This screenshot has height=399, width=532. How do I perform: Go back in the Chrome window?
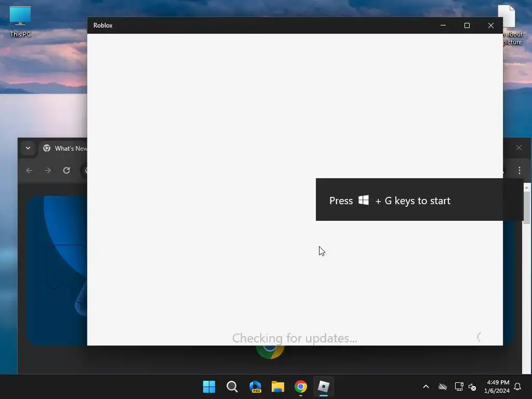29,170
